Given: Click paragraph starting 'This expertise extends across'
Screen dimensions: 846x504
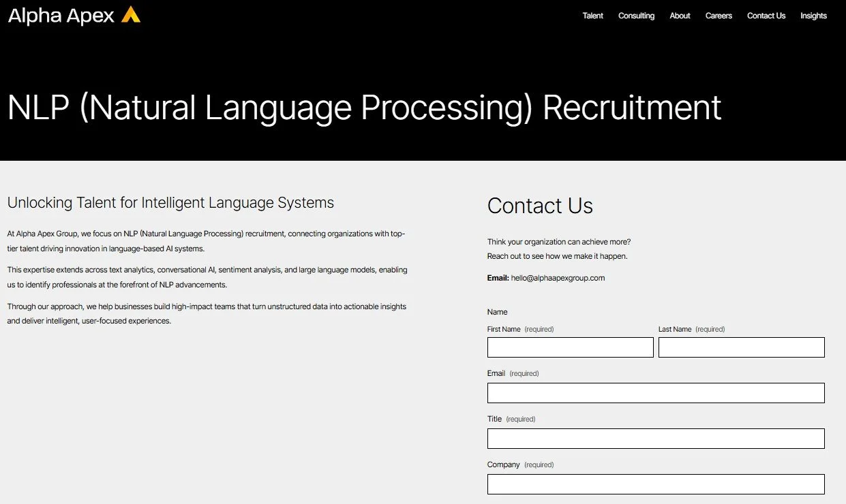Looking at the screenshot, I should coord(207,277).
